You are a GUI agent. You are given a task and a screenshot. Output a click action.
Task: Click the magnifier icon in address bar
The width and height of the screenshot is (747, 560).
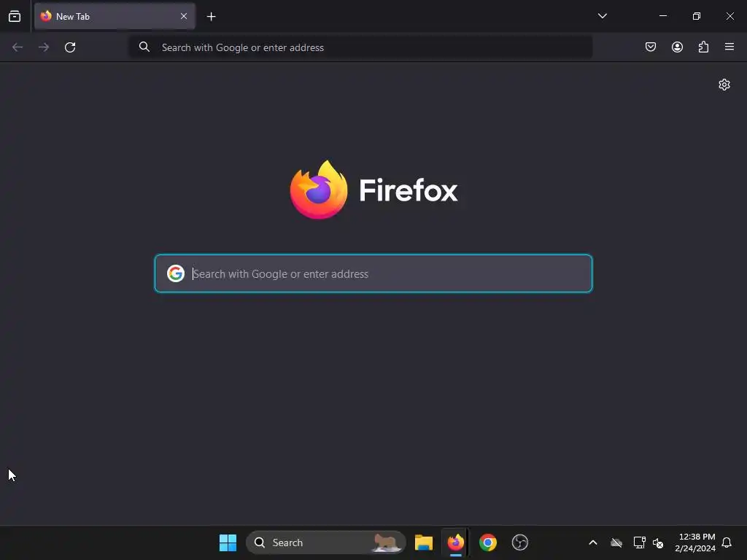point(144,47)
